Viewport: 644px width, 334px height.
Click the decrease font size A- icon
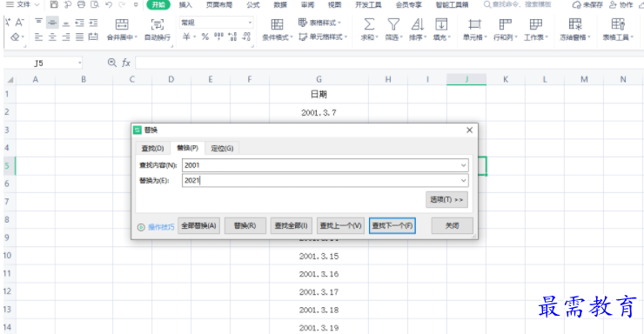[20, 22]
